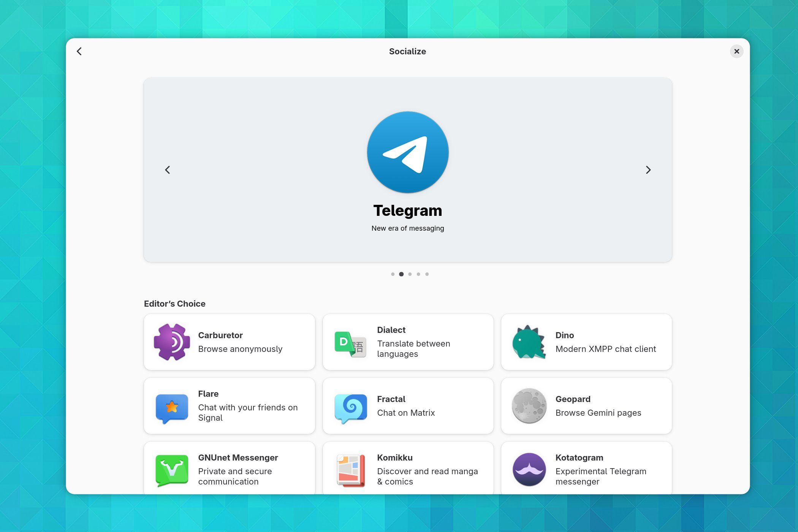Jump to third carousel page dot
Screen dimensions: 798x532
(410, 274)
